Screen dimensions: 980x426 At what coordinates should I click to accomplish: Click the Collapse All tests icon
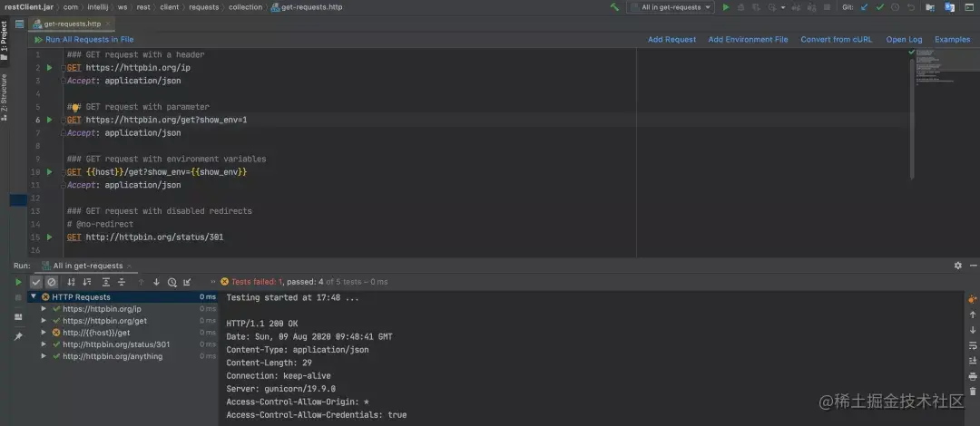pyautogui.click(x=122, y=282)
